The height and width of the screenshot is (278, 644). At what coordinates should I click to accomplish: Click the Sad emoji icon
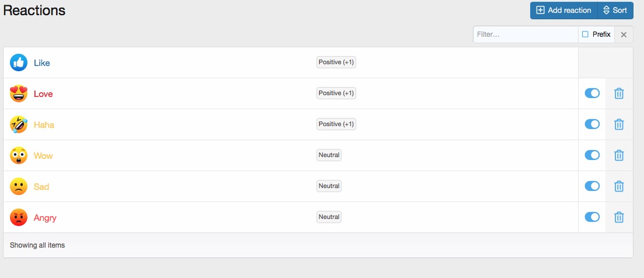click(x=19, y=186)
